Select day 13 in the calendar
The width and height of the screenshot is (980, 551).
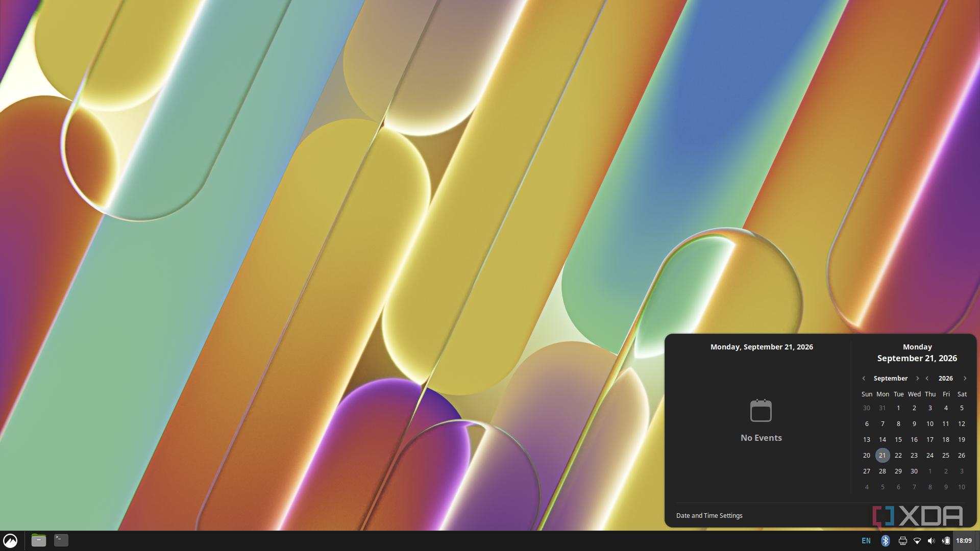click(867, 440)
